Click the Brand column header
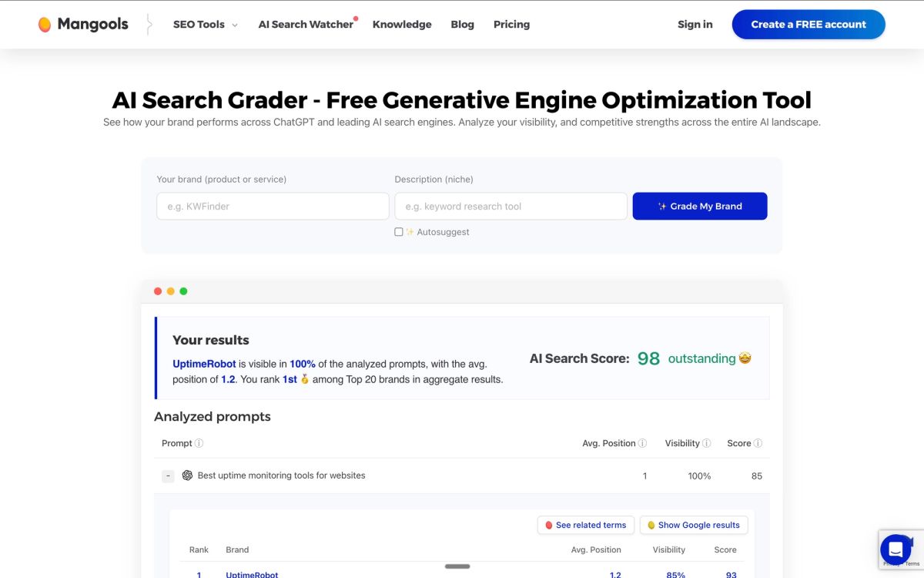 click(237, 549)
